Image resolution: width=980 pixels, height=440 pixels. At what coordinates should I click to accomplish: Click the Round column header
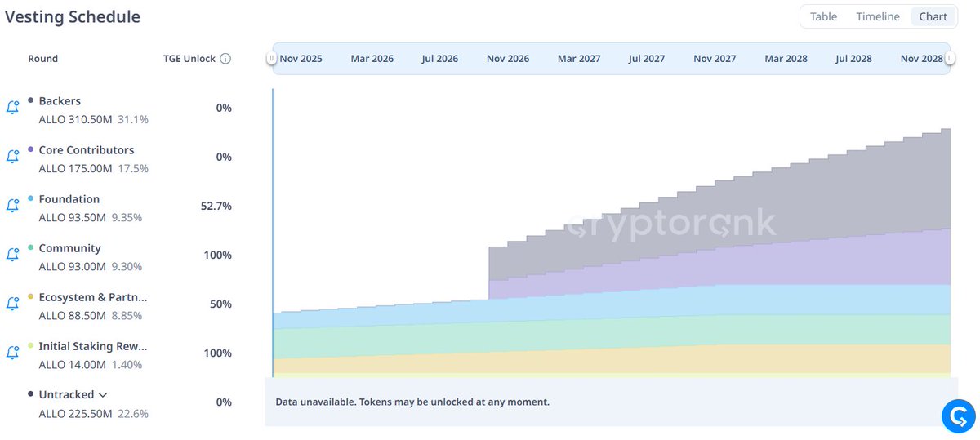click(x=42, y=59)
